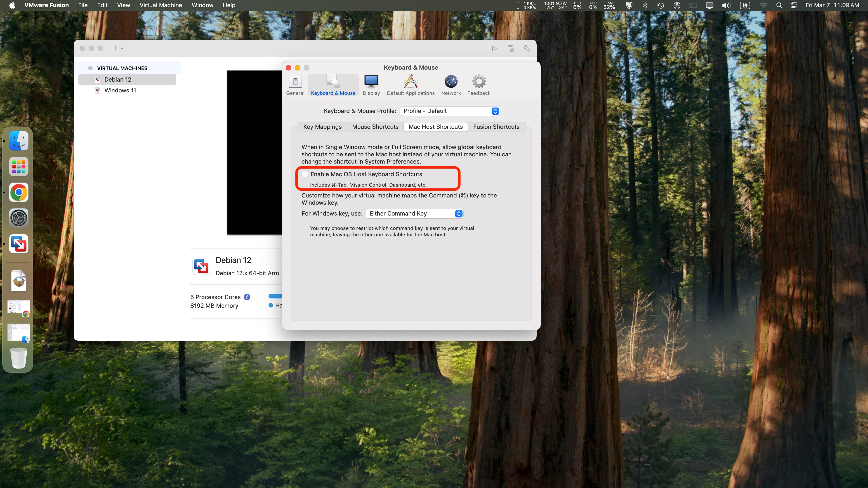Open the General preferences pane
The width and height of the screenshot is (868, 488).
(x=295, y=85)
